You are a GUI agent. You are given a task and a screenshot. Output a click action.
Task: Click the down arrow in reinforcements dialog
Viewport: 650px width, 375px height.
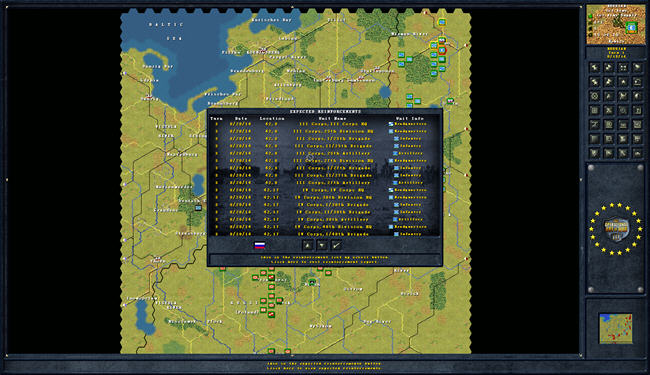click(322, 245)
